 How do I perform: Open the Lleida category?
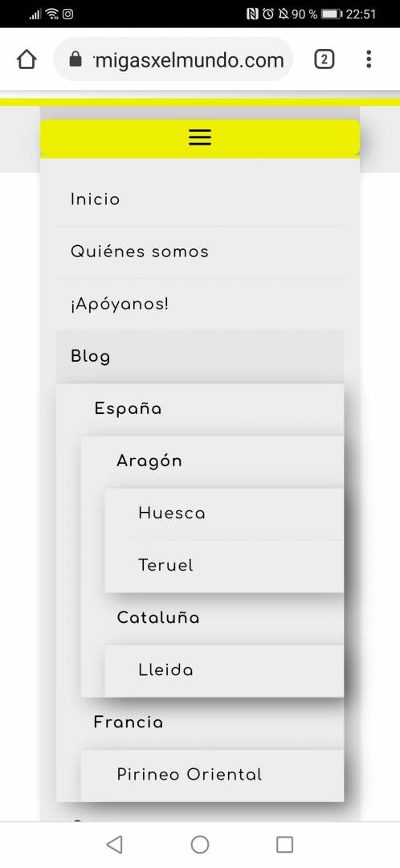224,671
